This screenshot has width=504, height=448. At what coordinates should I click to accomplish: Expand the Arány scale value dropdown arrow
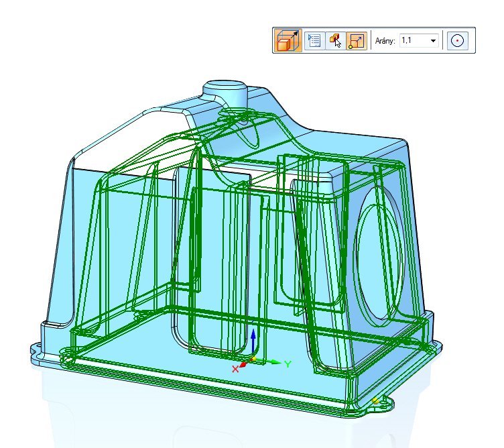click(433, 41)
